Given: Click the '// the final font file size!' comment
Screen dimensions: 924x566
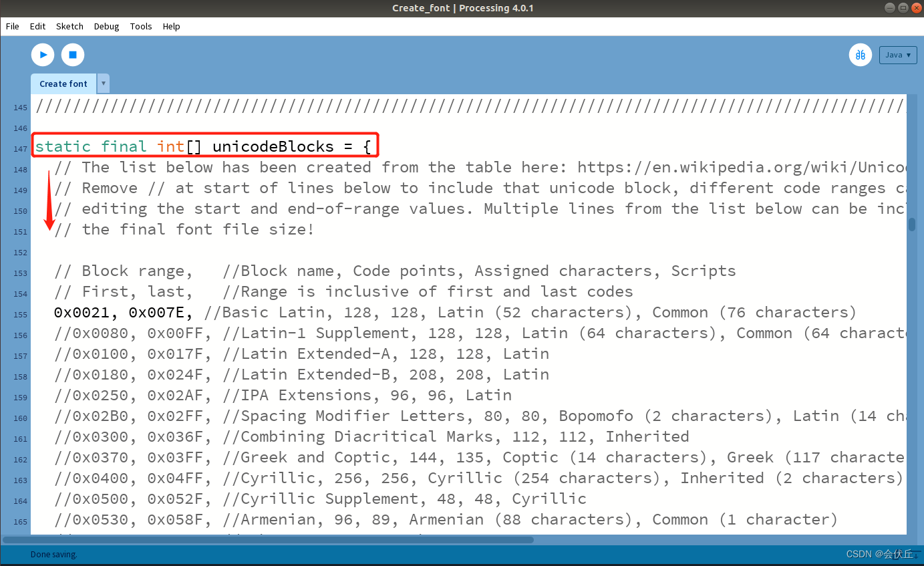Looking at the screenshot, I should click(184, 229).
